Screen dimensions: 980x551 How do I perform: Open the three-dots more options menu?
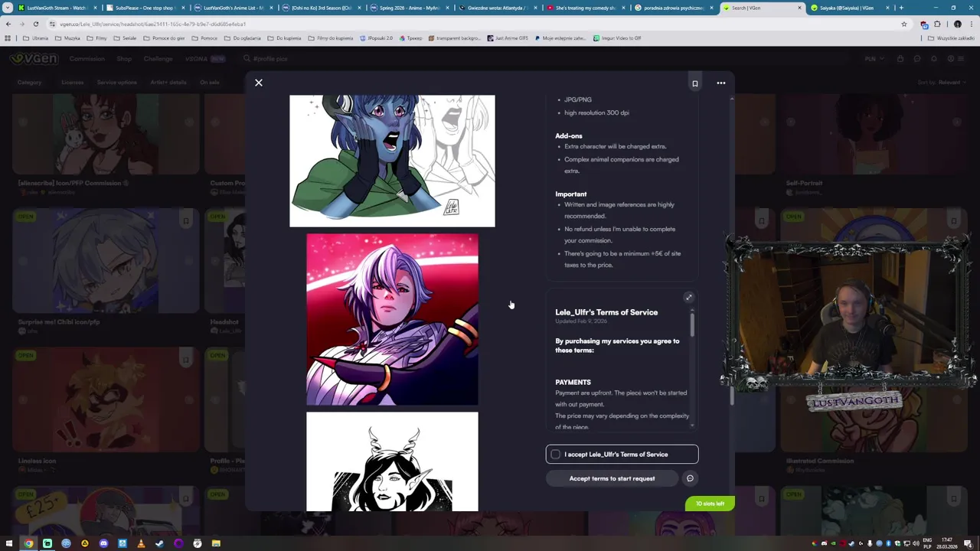(x=721, y=83)
